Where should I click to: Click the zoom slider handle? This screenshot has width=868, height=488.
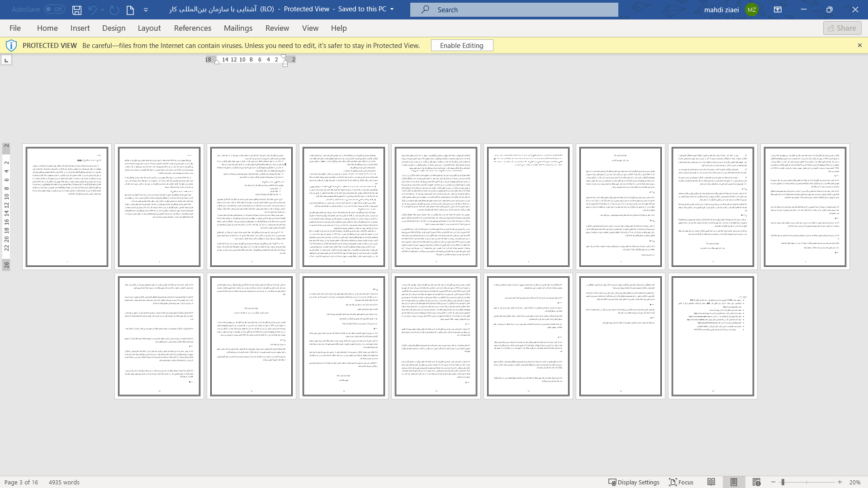coord(783,482)
